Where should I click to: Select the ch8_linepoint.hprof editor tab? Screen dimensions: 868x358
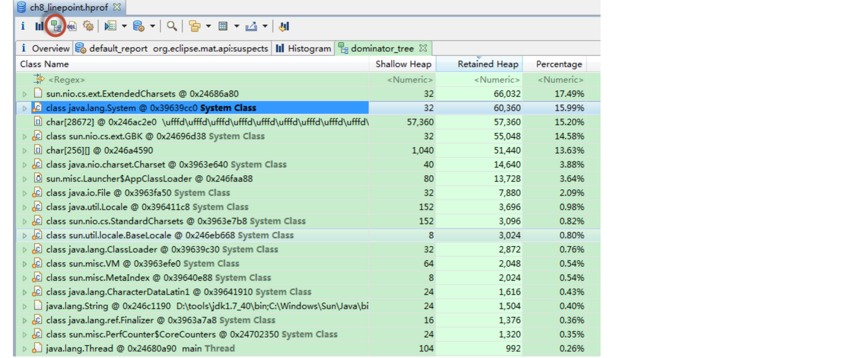point(69,7)
